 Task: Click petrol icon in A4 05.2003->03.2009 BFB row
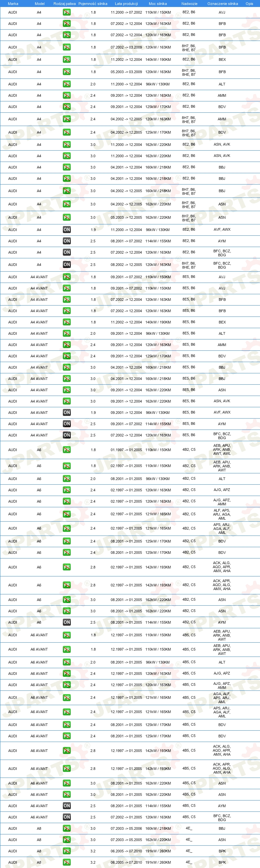point(67,72)
